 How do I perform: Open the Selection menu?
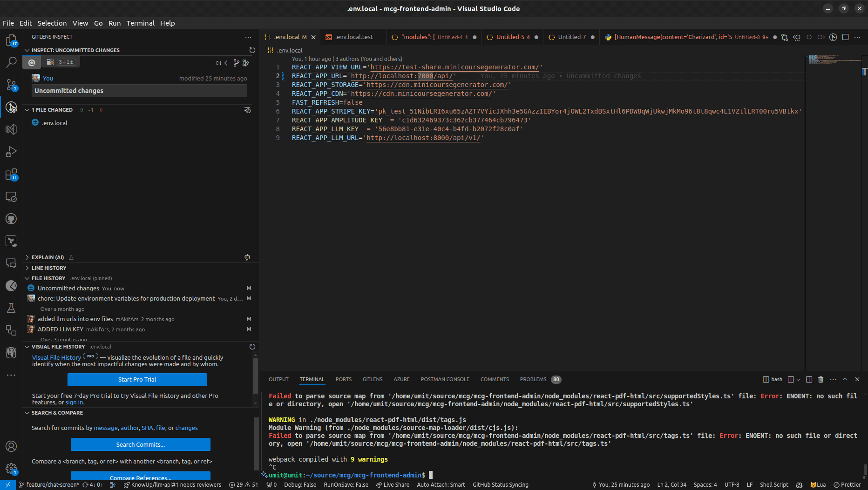click(52, 23)
